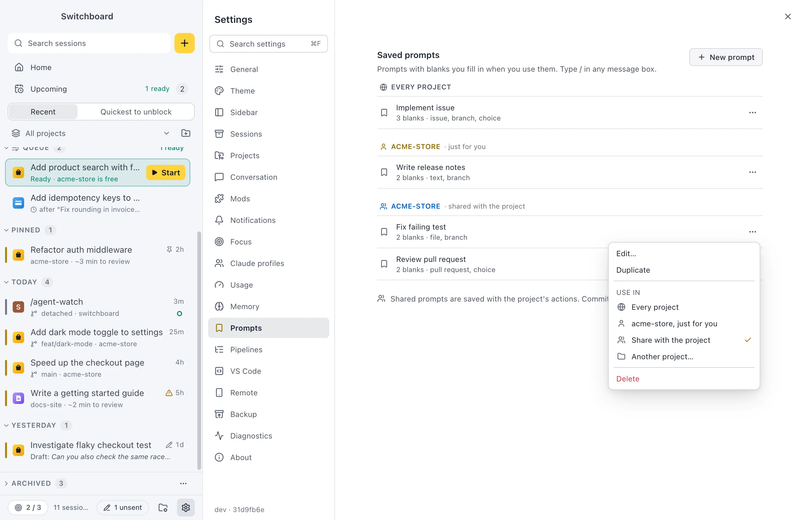Click the New prompt button
Viewport: 812px width, 520px height.
725,57
